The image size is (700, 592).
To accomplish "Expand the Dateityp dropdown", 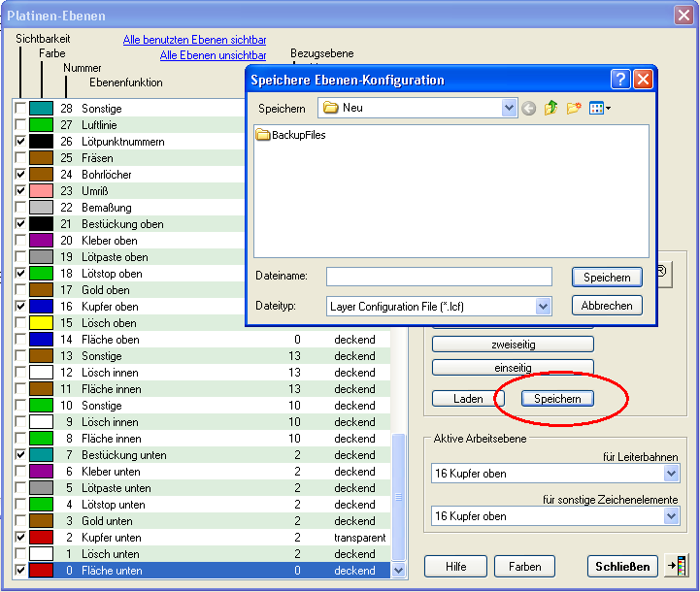I will point(543,307).
